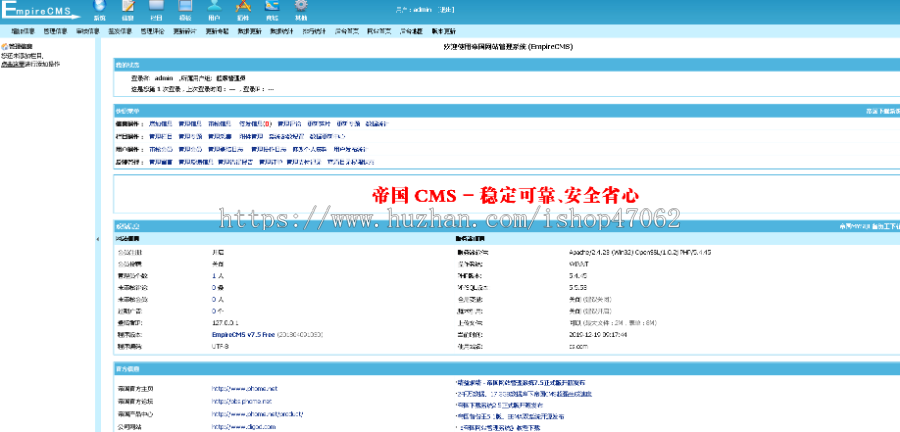The width and height of the screenshot is (900, 432).
Task: Open the 其他 gear icon in header
Action: (301, 6)
